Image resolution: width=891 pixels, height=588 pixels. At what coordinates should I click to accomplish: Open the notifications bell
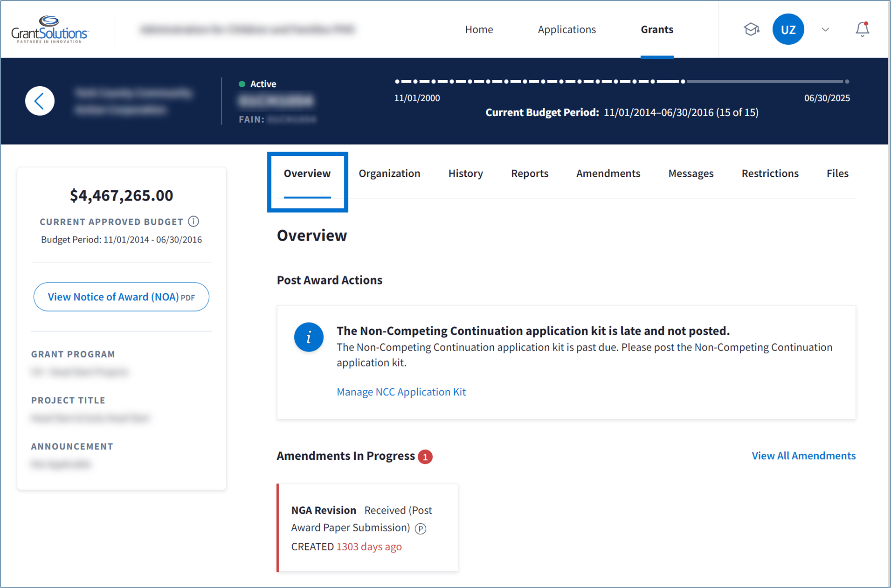862,29
